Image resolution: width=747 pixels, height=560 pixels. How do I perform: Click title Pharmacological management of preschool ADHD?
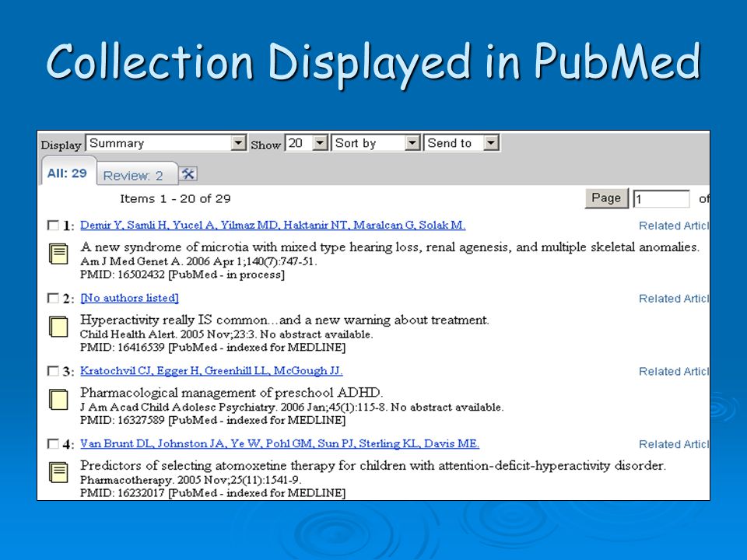coord(232,393)
